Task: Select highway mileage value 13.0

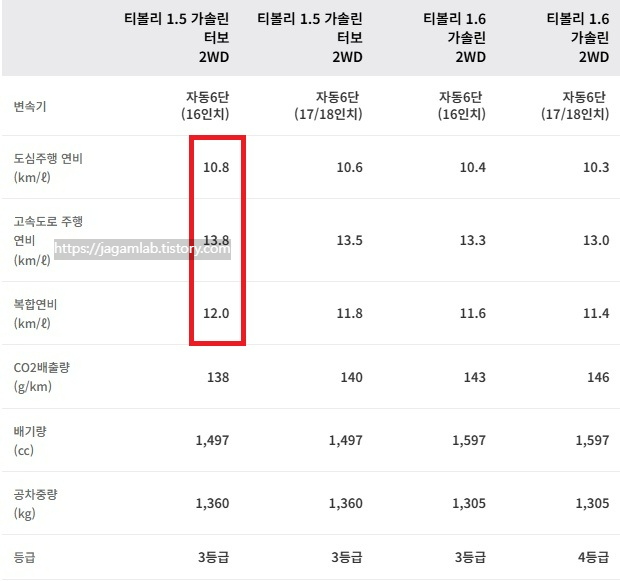Action: (596, 240)
